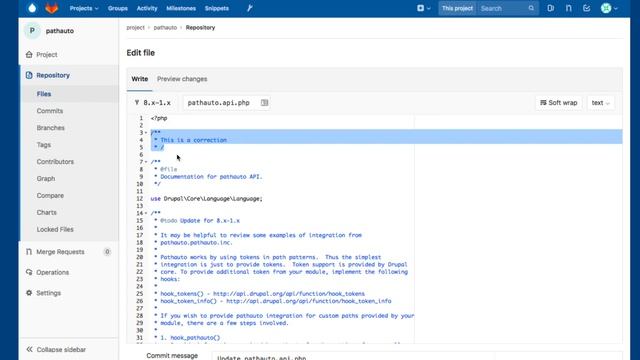Go to the Activity page

tap(147, 8)
